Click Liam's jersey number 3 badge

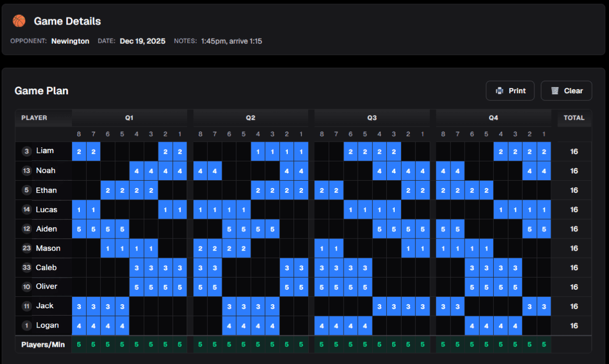27,152
